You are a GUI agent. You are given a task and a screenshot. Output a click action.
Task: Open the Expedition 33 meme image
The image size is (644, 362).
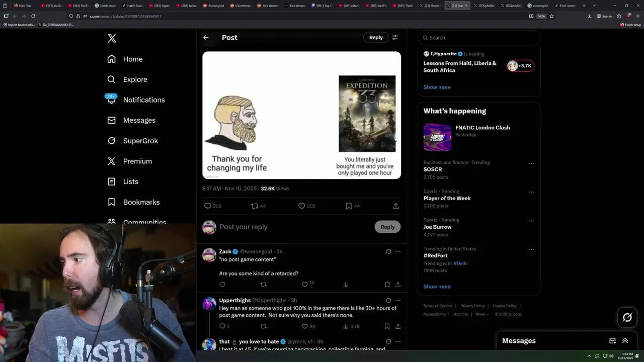pos(301,115)
